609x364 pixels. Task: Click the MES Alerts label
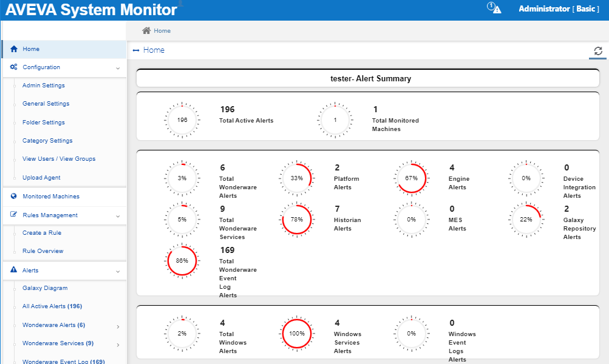457,224
